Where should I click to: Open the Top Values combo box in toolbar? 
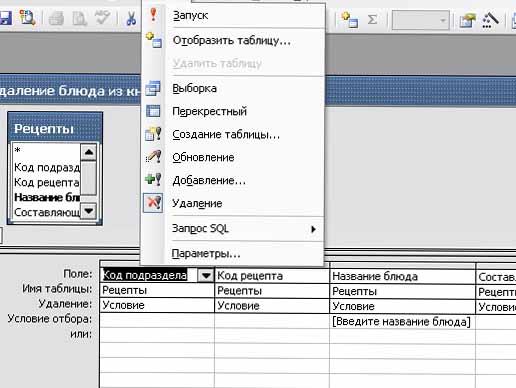421,20
